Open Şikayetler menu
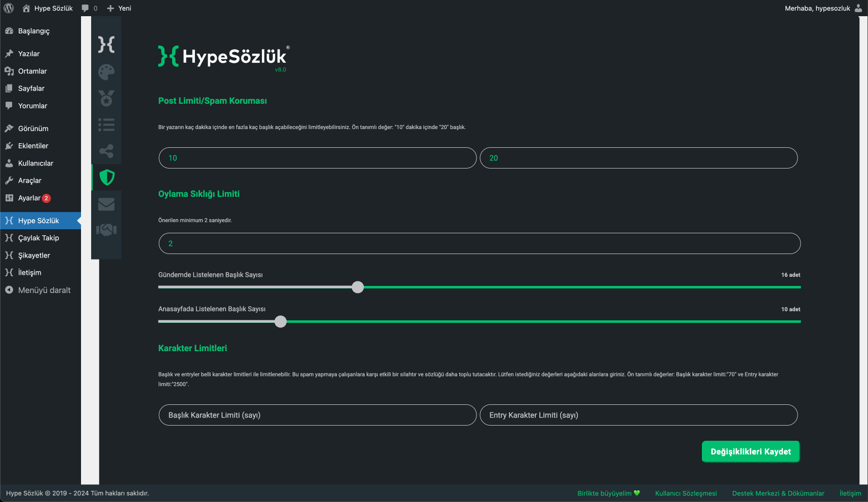This screenshot has height=502, width=868. 41,256
